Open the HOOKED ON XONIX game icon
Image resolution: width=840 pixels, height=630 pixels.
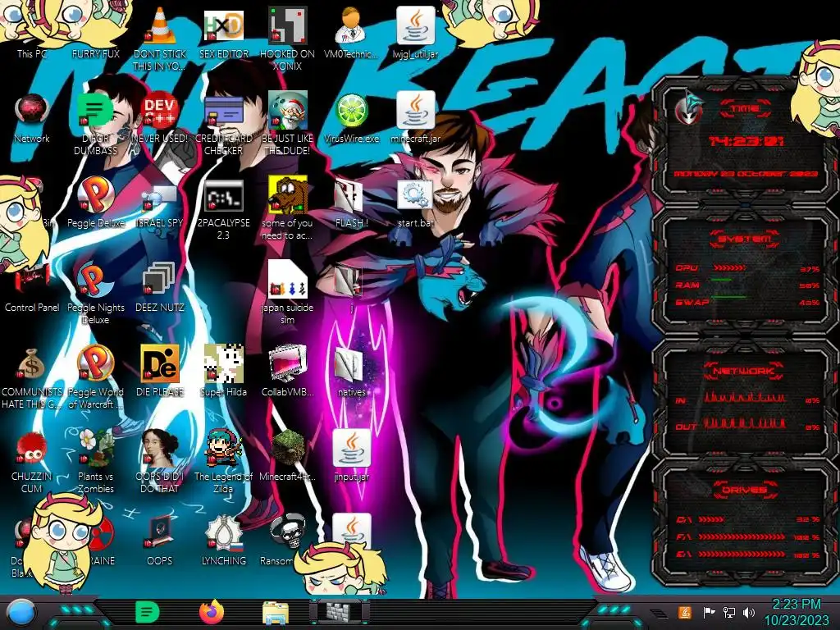(x=287, y=39)
